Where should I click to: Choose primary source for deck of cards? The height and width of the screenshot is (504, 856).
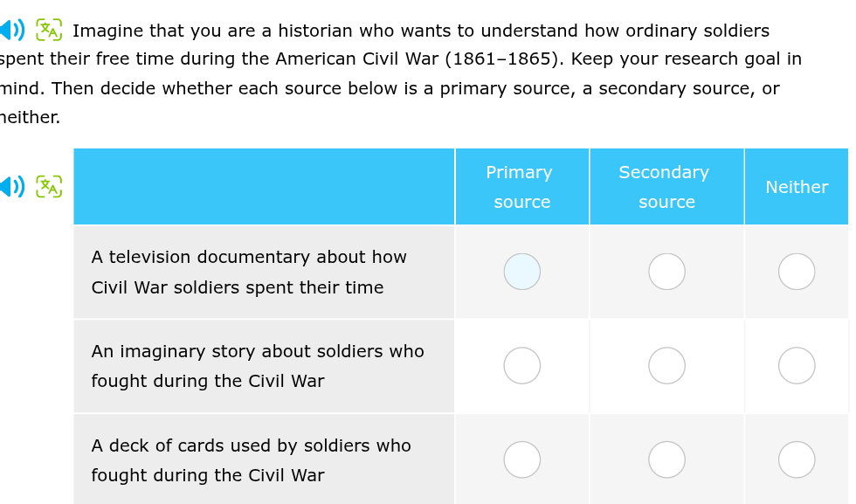522,459
